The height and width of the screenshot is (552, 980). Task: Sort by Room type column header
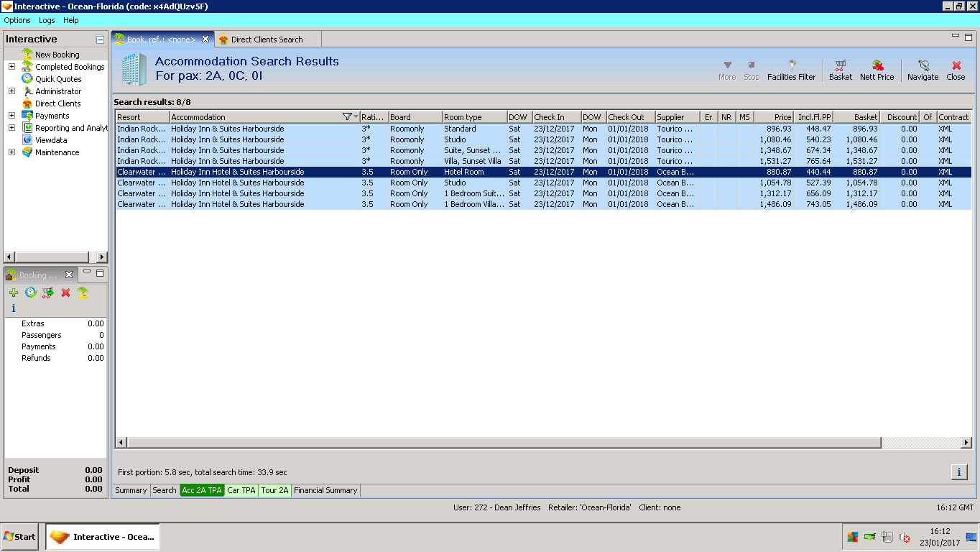pyautogui.click(x=474, y=117)
